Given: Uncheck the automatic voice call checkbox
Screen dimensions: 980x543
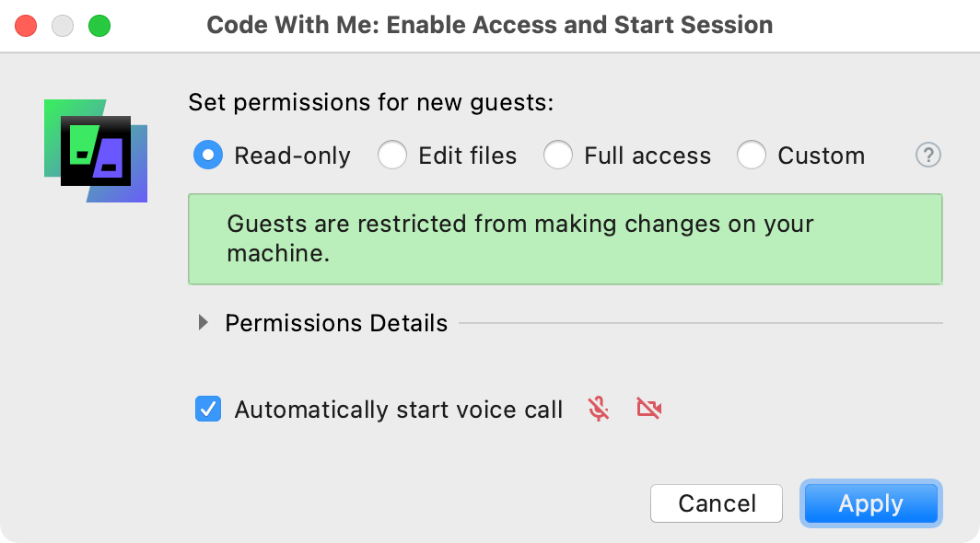Looking at the screenshot, I should point(208,410).
